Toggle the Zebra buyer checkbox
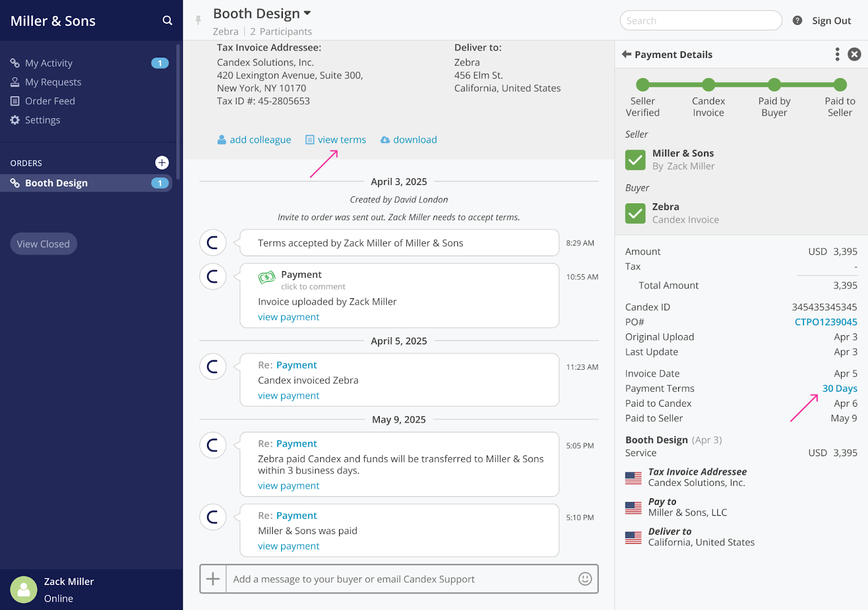The width and height of the screenshot is (868, 610). pos(635,213)
